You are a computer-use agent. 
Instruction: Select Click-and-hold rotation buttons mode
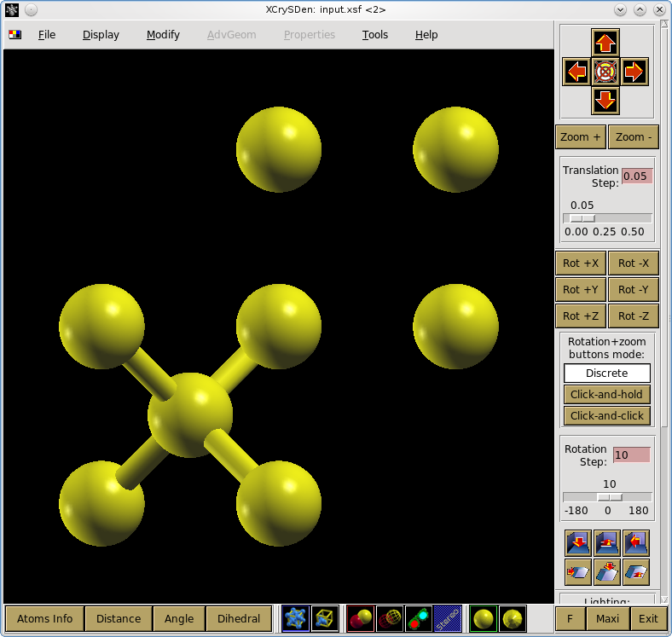point(607,394)
